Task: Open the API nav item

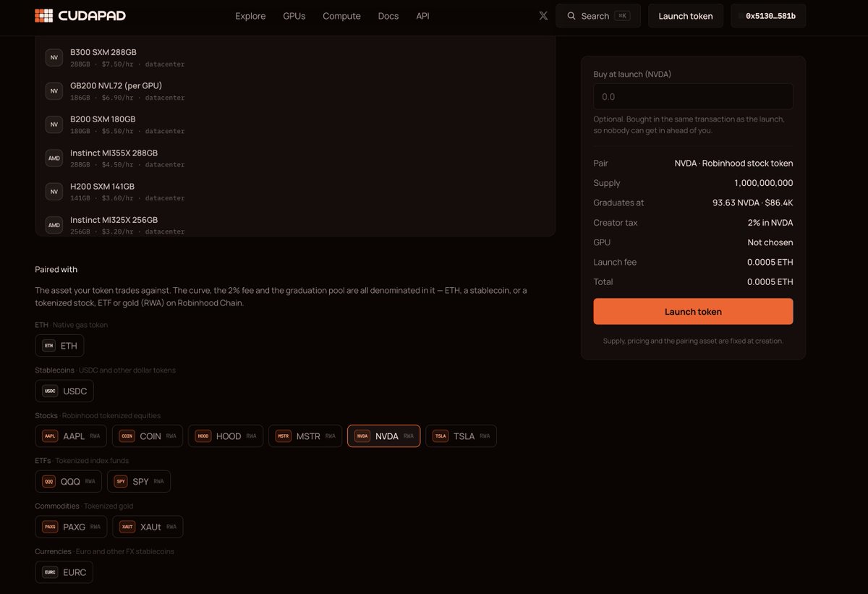Action: pos(422,16)
